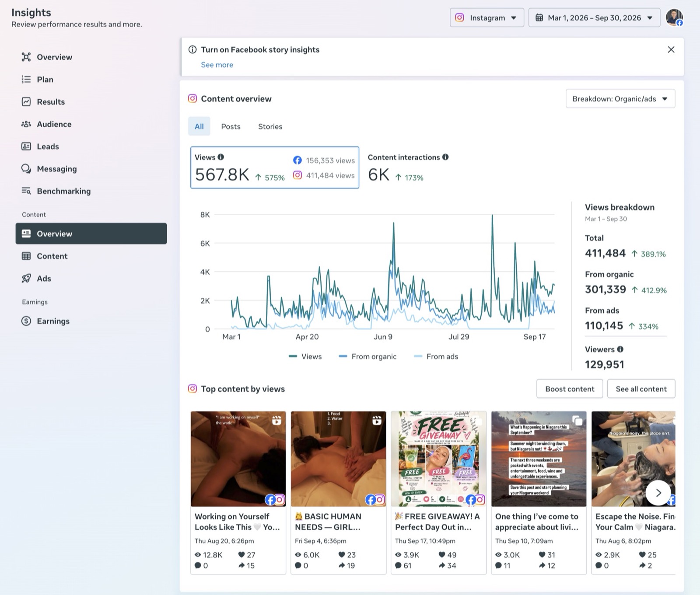The width and height of the screenshot is (700, 595).
Task: Toggle the From organic legend series
Action: click(367, 356)
